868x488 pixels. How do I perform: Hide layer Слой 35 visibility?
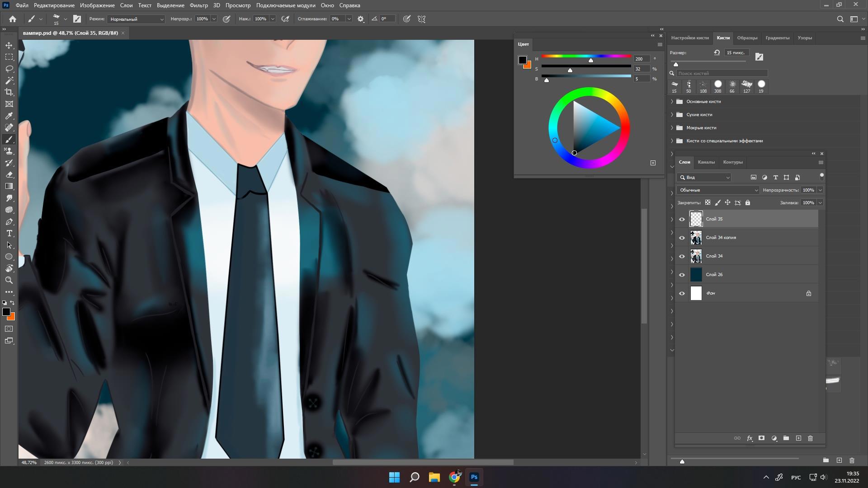(x=682, y=219)
